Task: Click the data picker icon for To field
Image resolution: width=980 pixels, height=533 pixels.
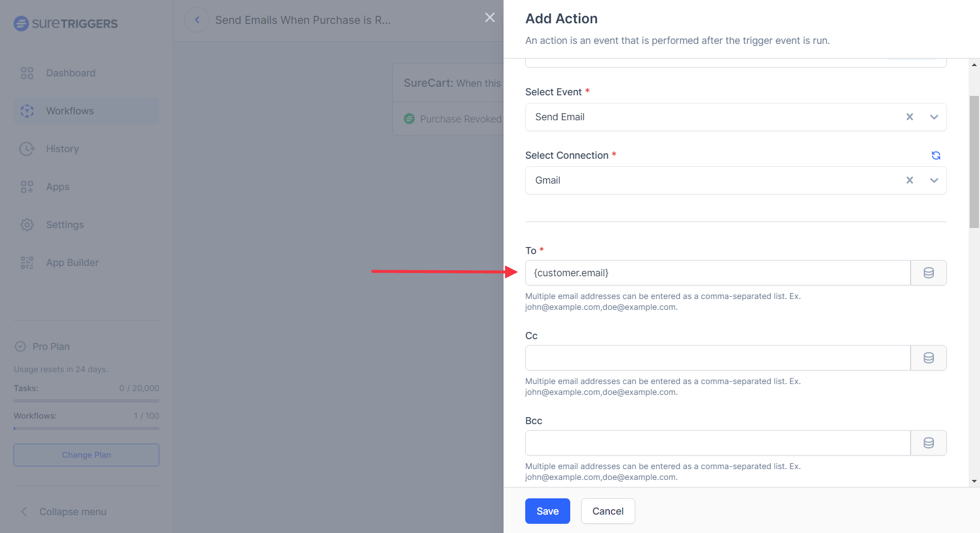Action: coord(928,273)
